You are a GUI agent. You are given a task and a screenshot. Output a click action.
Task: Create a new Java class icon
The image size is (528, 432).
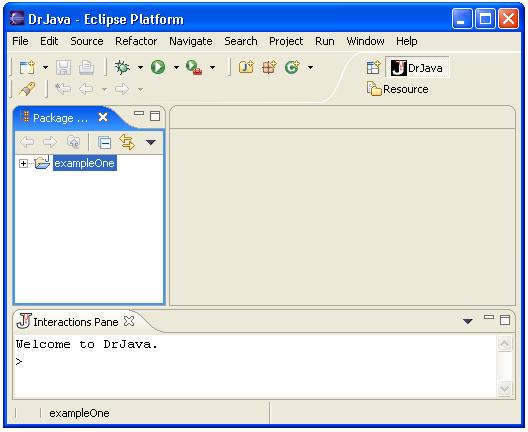(292, 67)
